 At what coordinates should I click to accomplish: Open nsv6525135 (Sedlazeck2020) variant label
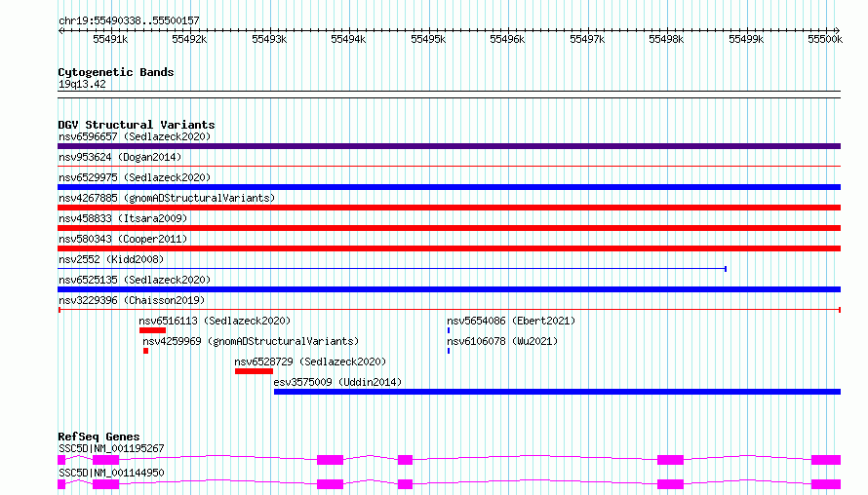pos(135,280)
